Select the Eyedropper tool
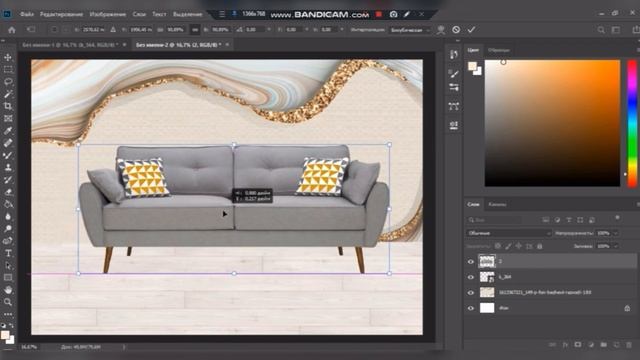Viewport: 640px width, 360px height. [x=8, y=131]
